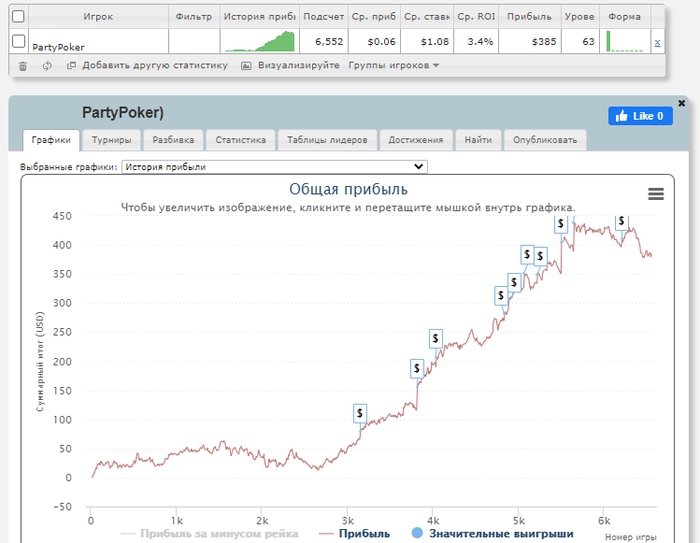Click the picture icon beside Визуализируйте
This screenshot has height=543, width=700.
pyautogui.click(x=246, y=66)
